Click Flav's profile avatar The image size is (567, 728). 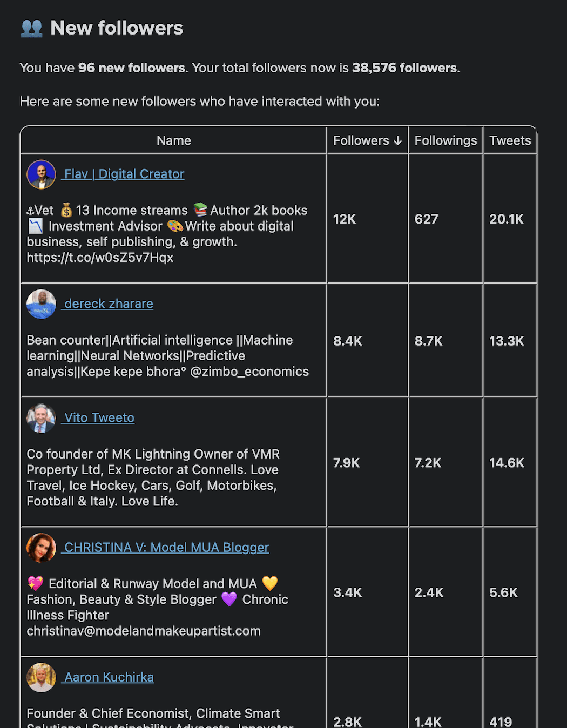pyautogui.click(x=41, y=174)
